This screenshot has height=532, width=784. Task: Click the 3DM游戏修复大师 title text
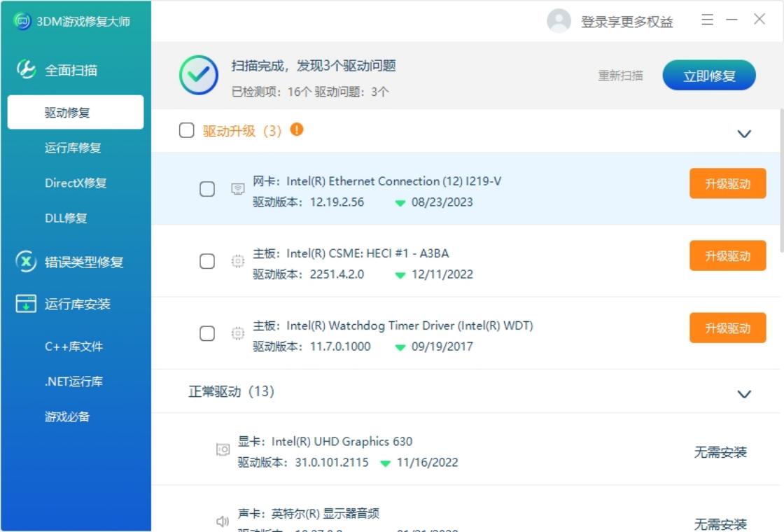click(83, 22)
